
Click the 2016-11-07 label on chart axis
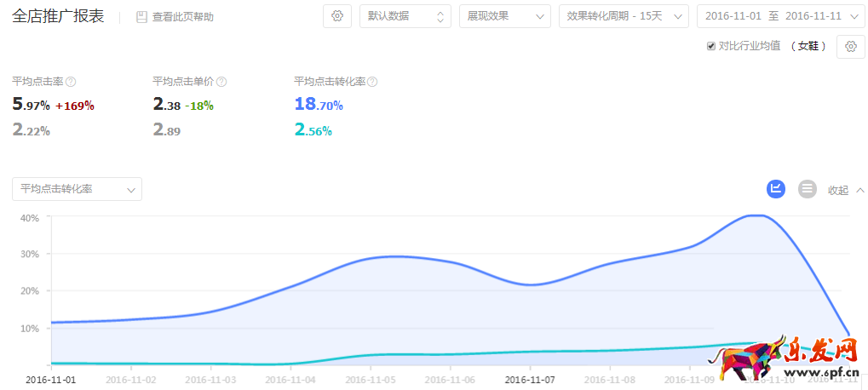coord(530,380)
